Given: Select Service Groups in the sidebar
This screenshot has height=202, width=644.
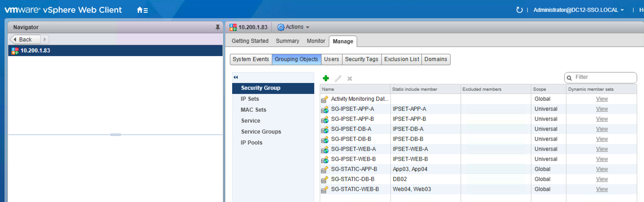Looking at the screenshot, I should pos(261,132).
